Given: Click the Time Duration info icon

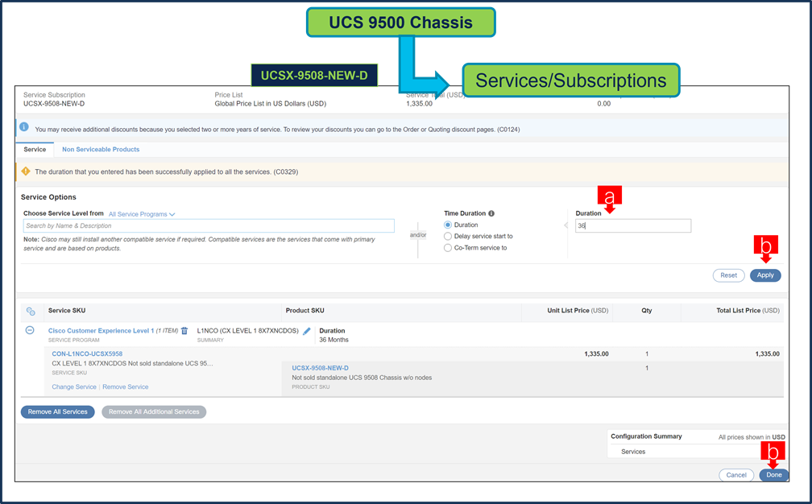Looking at the screenshot, I should pos(491,213).
